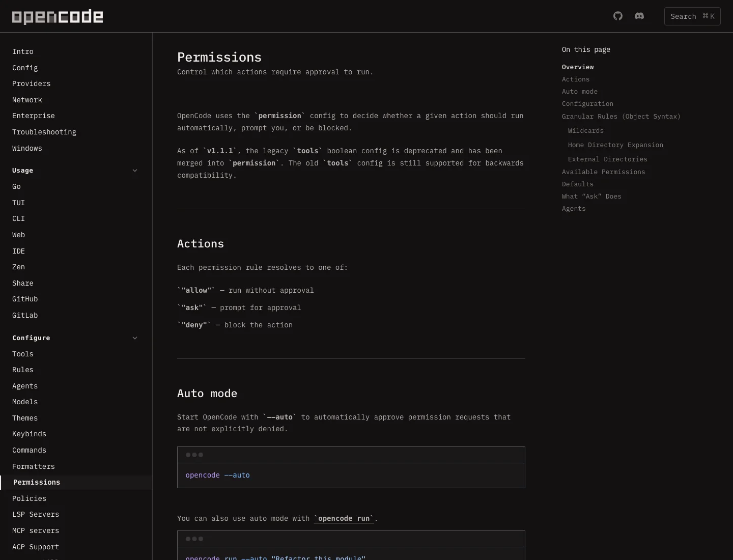Go to the Intro page

click(x=23, y=51)
